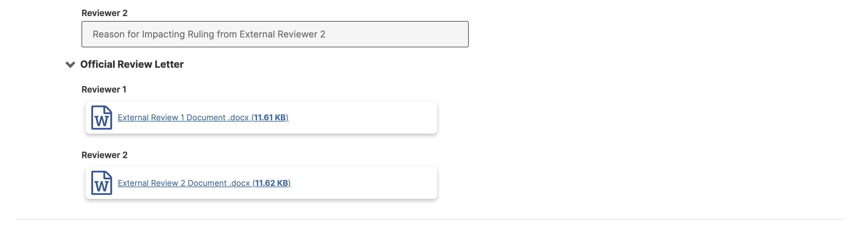This screenshot has height=232, width=868.
Task: Click the Official Review Letter section heading
Action: [132, 64]
